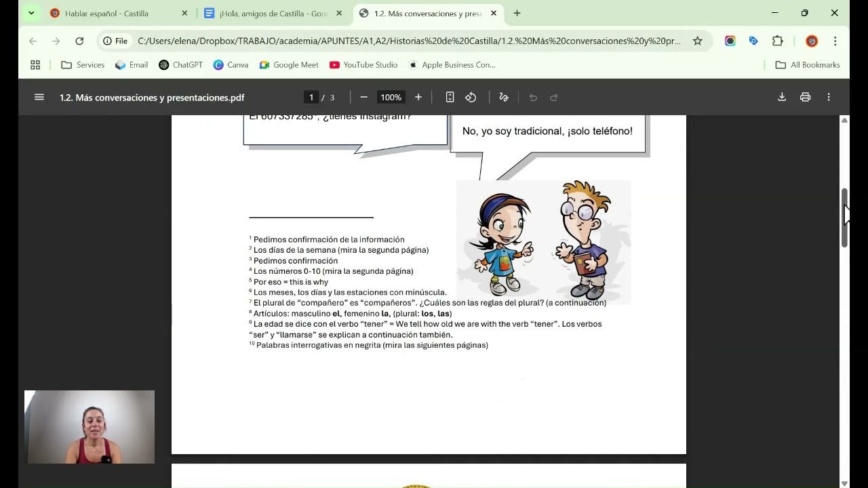868x488 pixels.
Task: Open Chrome's three-dot main menu
Action: pos(835,41)
